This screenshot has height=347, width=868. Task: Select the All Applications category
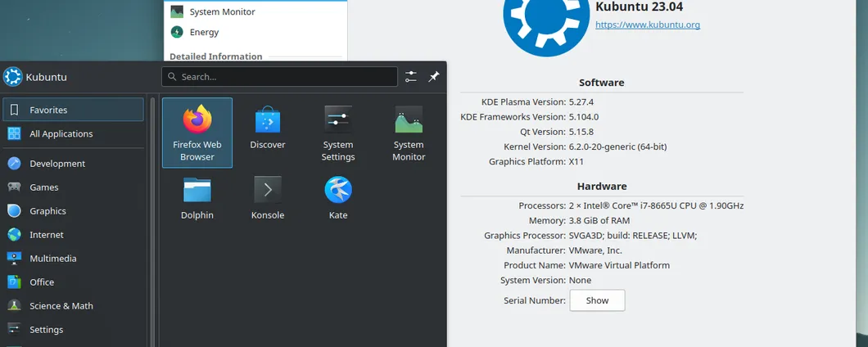(73, 133)
